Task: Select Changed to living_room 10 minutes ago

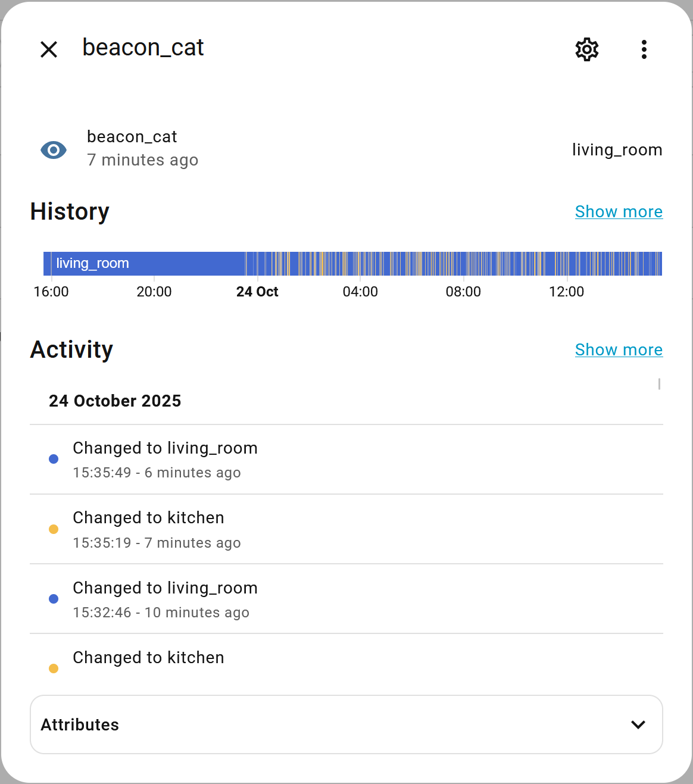Action: click(x=165, y=599)
